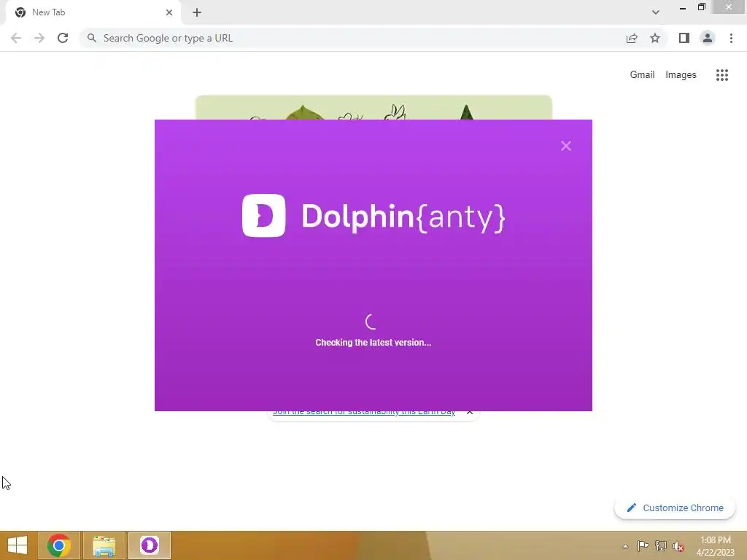Click the Chrome forward arrow
The image size is (747, 560).
pos(39,38)
